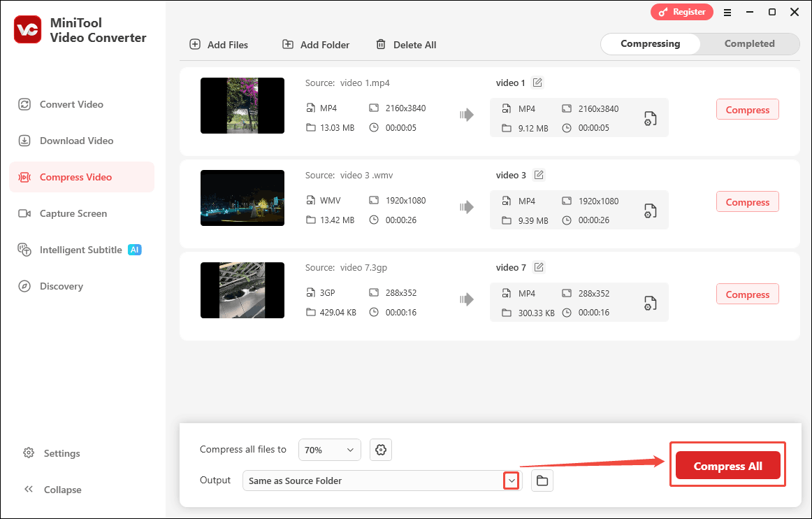Open the compression percentage dropdown
This screenshot has width=812, height=519.
coord(329,450)
